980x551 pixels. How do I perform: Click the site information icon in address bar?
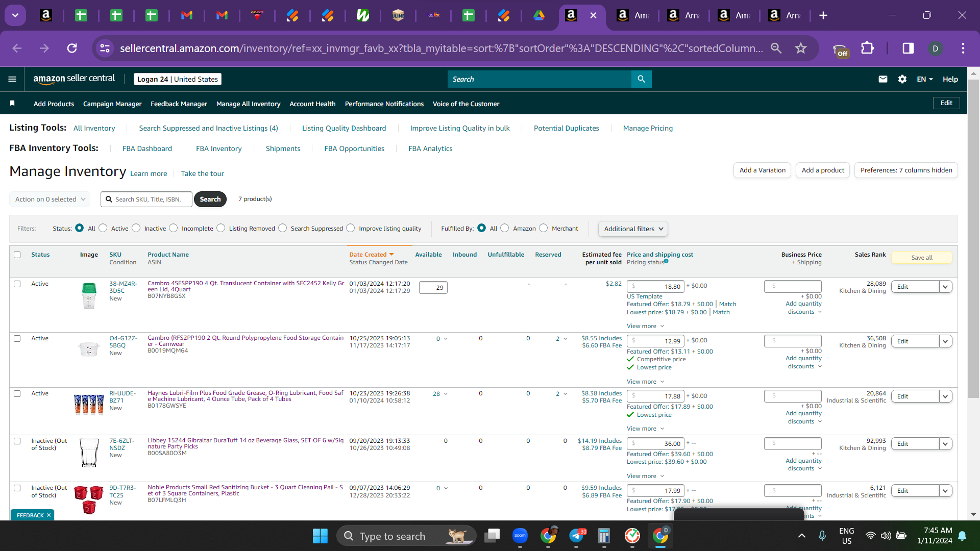[105, 48]
